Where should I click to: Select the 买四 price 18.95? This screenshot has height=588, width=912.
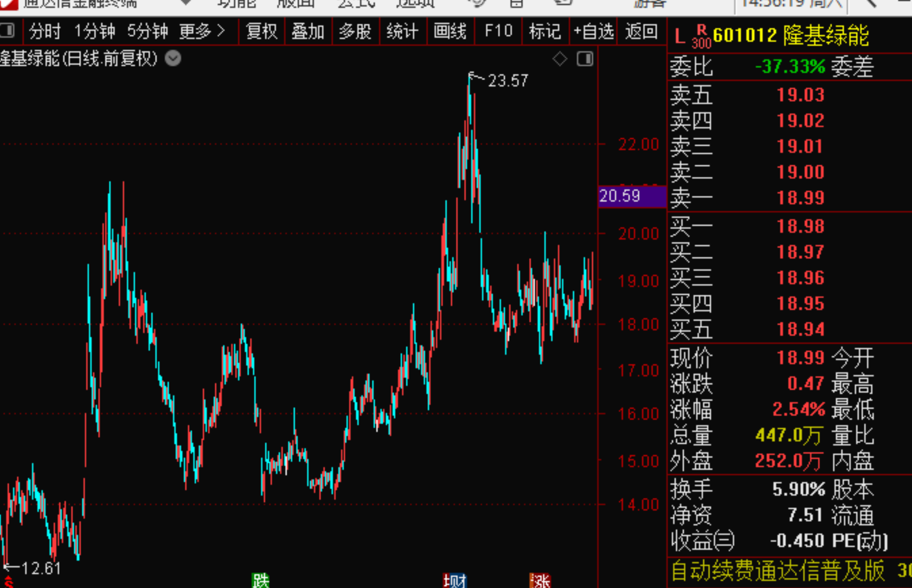(800, 303)
